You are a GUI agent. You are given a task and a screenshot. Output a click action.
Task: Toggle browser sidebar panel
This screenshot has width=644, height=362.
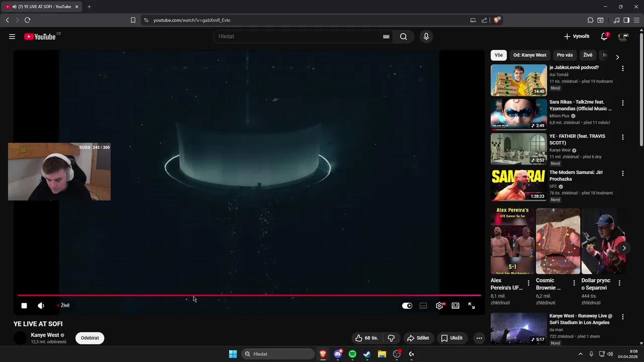626,20
